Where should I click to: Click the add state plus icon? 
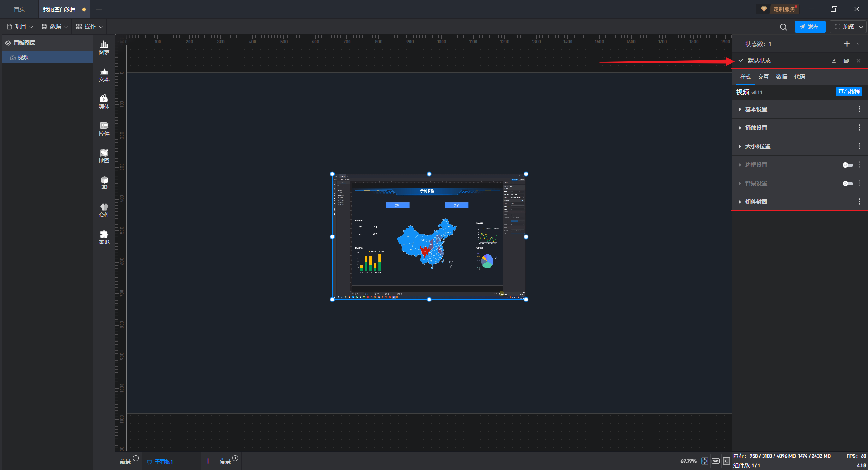(x=847, y=44)
